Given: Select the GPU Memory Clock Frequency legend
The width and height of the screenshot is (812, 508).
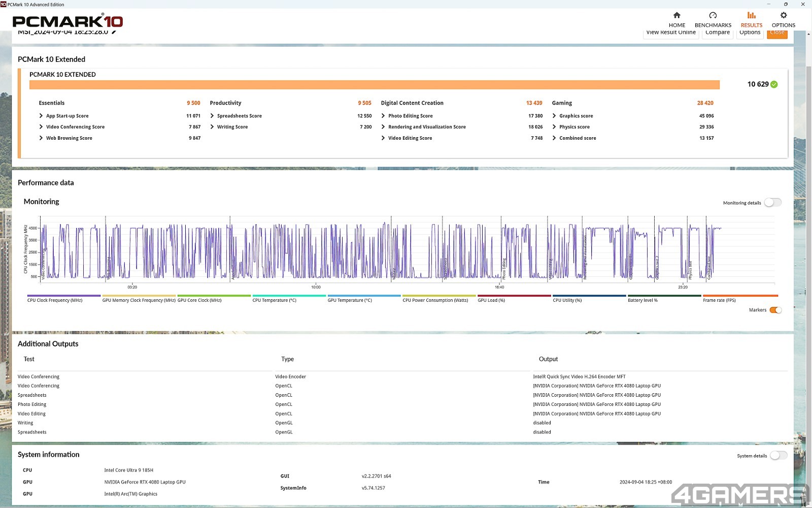Looking at the screenshot, I should 139,298.
